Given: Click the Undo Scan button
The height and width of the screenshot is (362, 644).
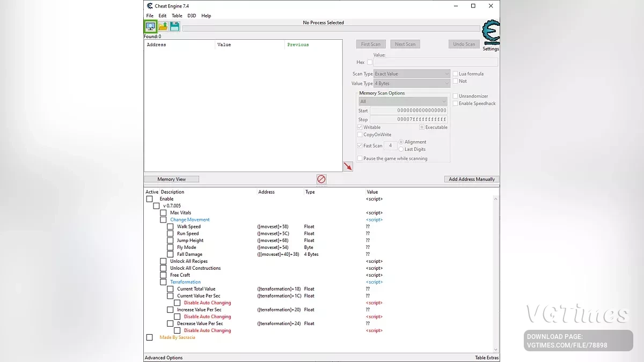Looking at the screenshot, I should pyautogui.click(x=464, y=44).
